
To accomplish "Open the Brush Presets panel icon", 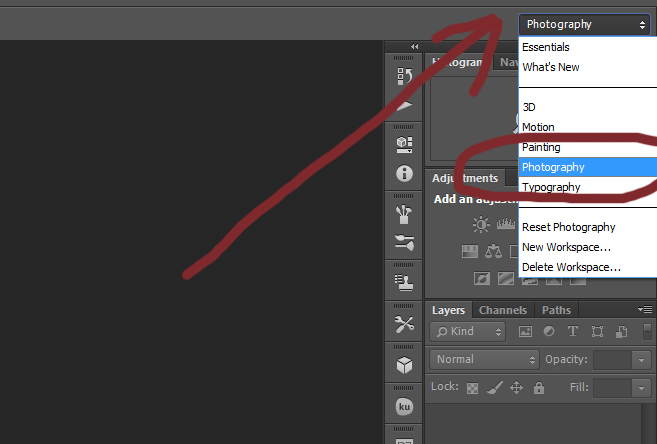I will [x=404, y=213].
